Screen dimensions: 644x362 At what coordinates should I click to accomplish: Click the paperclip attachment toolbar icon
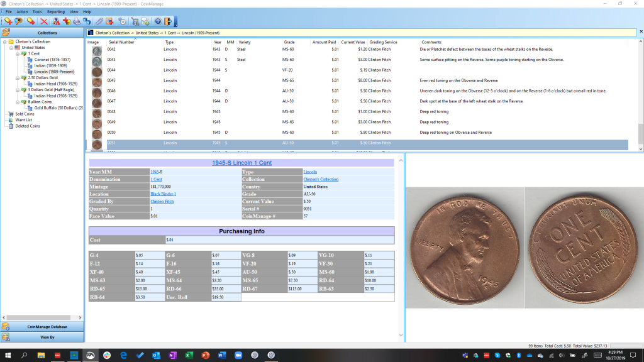click(x=99, y=21)
